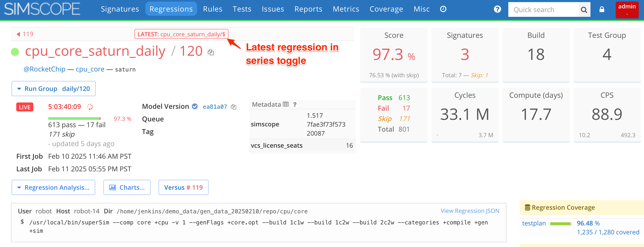The height and width of the screenshot is (247, 644).
Task: Open the history clock icon in navbar
Action: [x=443, y=9]
